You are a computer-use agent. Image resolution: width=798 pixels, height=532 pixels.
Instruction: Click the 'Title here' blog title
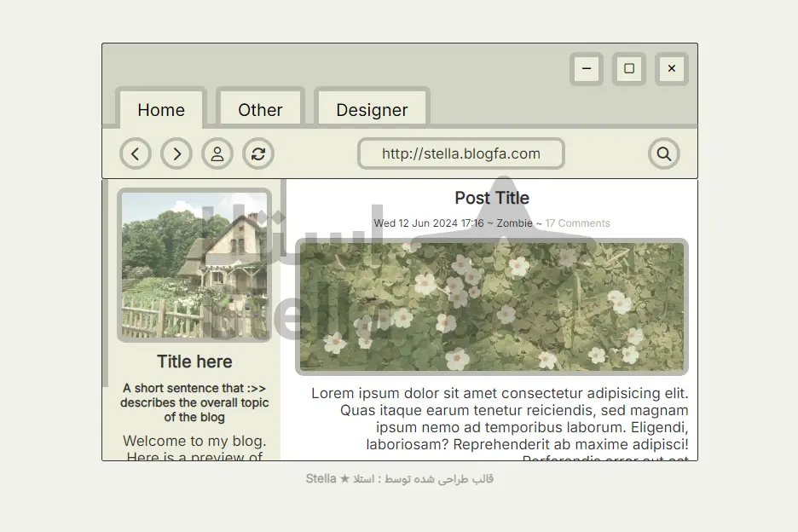tap(194, 361)
